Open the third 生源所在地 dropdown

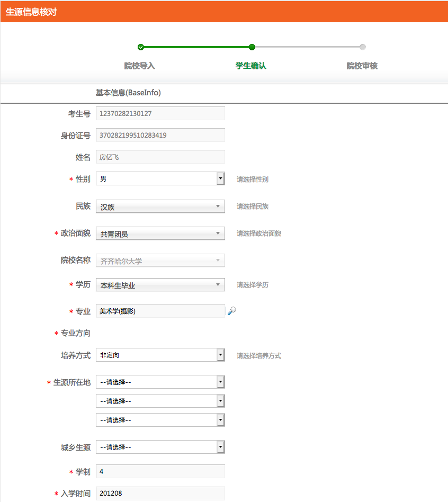coord(160,420)
